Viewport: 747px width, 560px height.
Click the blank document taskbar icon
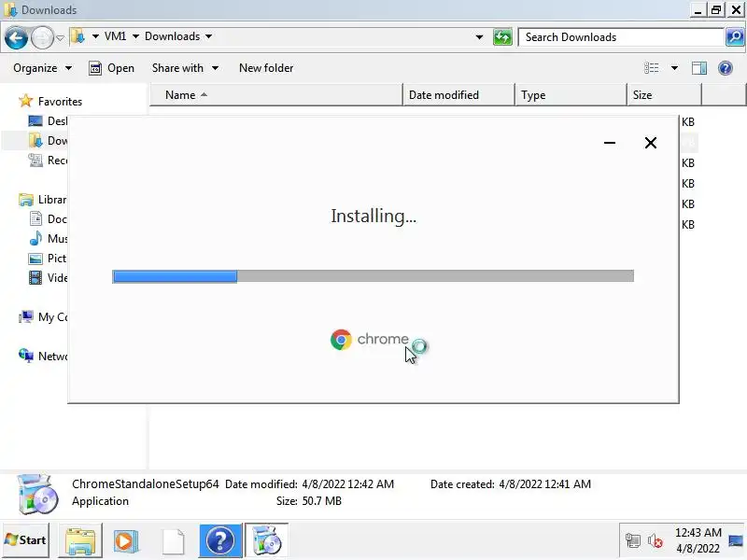coord(173,540)
